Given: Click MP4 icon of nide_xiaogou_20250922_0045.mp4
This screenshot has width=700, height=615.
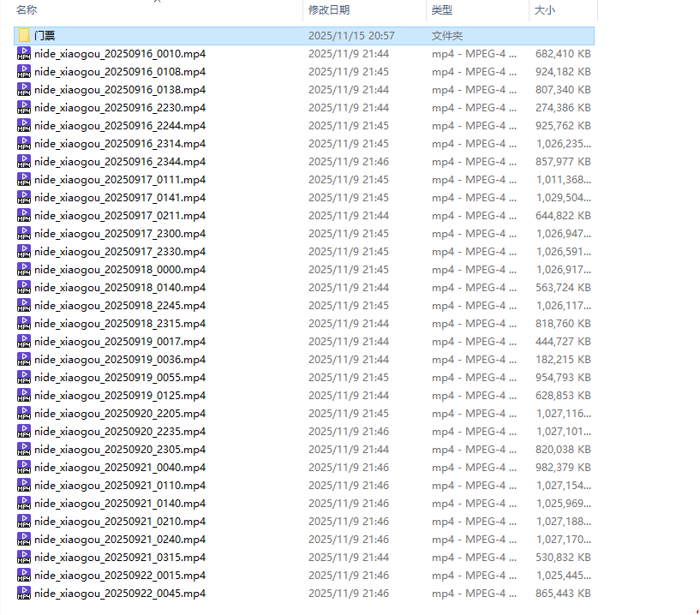Looking at the screenshot, I should click(x=23, y=594).
